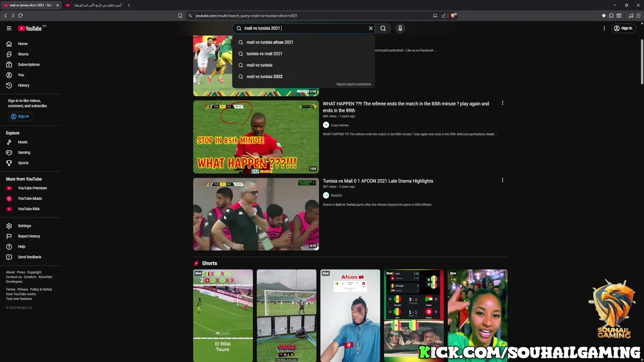644x362 pixels.
Task: Open the El Bilal Toure short
Action: tap(223, 316)
